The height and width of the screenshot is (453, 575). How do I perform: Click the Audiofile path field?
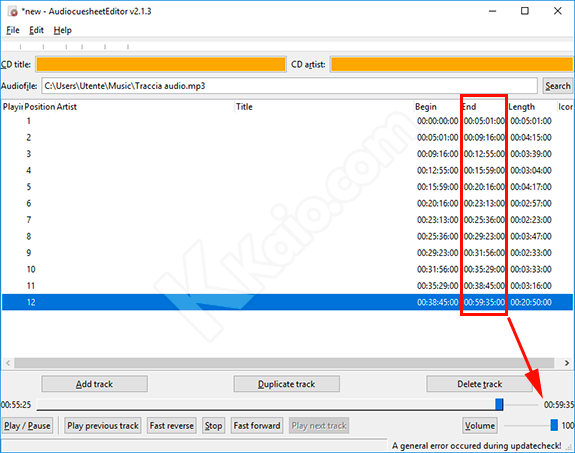[x=289, y=86]
